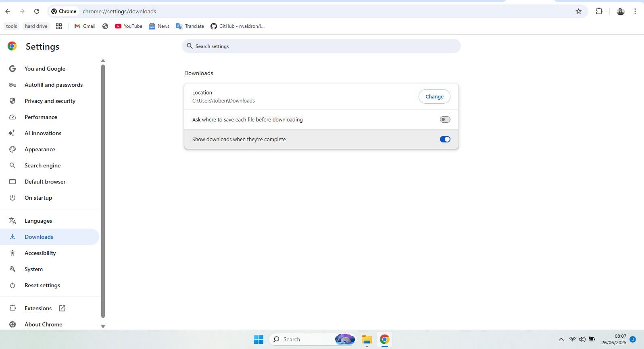
Task: Click the external link icon beside Extensions
Action: click(62, 308)
